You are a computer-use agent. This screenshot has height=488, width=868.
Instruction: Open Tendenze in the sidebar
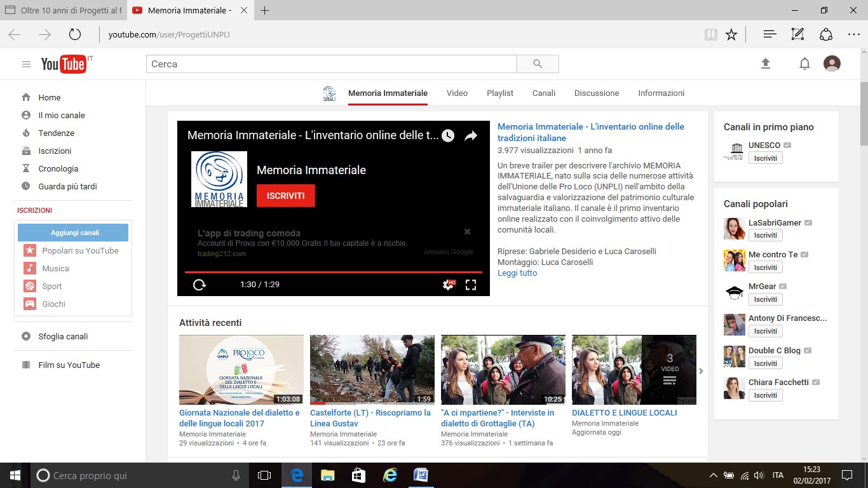click(x=56, y=133)
